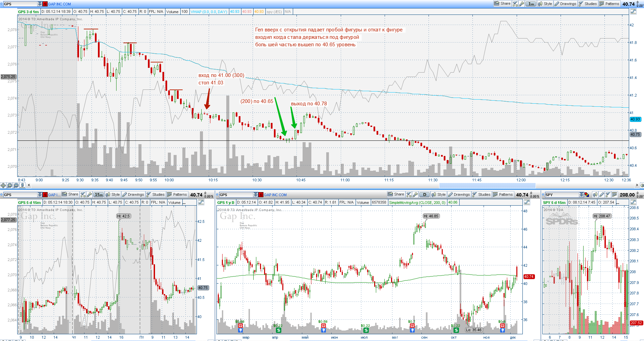644x341 pixels.
Task: Open GAP INC COM link on daily chart
Action: [x=275, y=195]
